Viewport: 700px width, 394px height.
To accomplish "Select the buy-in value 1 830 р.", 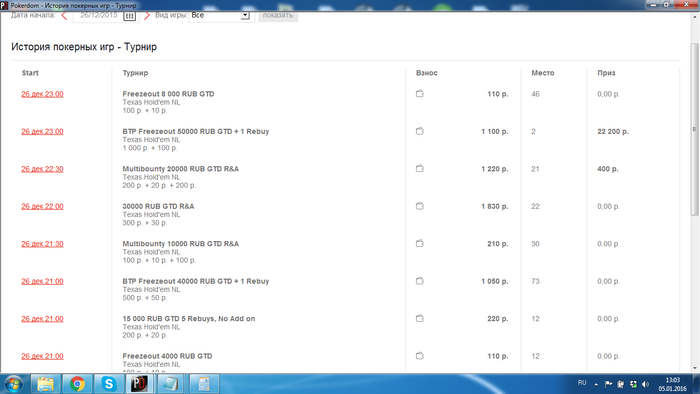I will (x=495, y=207).
